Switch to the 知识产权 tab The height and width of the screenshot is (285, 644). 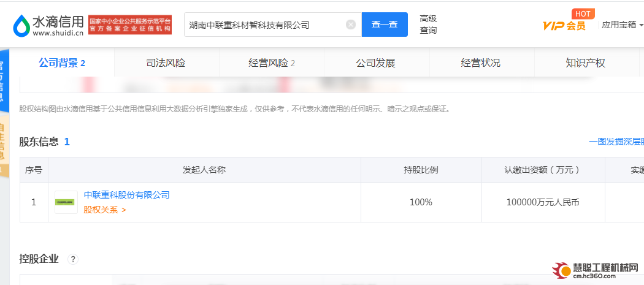pos(586,63)
